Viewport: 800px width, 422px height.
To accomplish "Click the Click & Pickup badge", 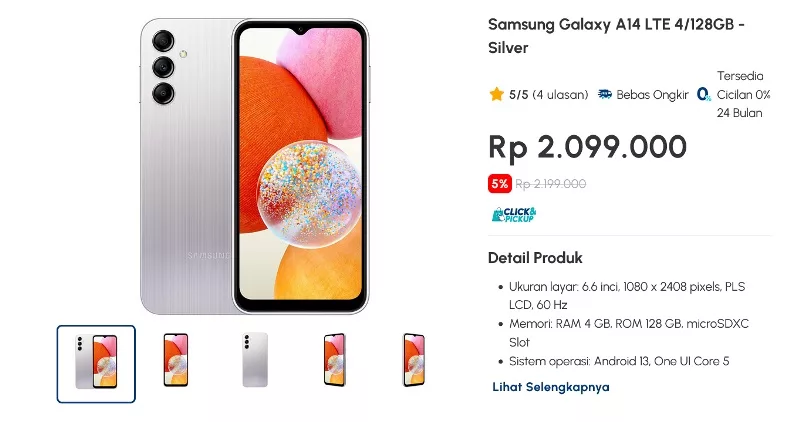I will (514, 214).
